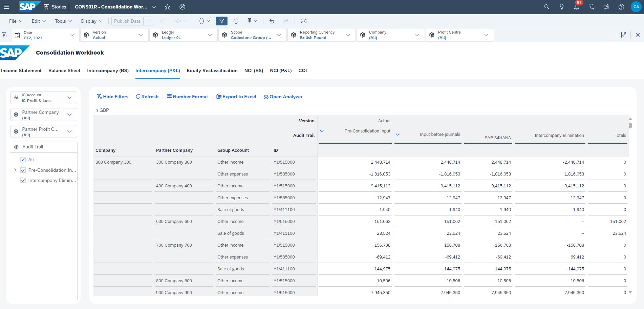Open the story title dropdown chevron
This screenshot has height=309, width=644.
154,7
